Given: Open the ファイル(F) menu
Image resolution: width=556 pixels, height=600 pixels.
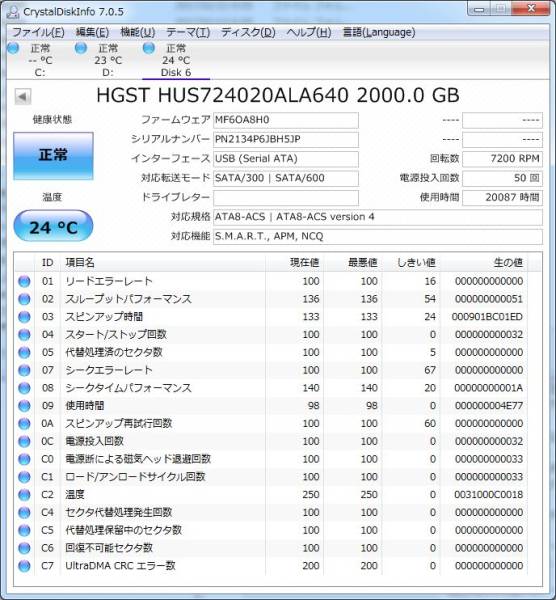Looking at the screenshot, I should tap(38, 32).
